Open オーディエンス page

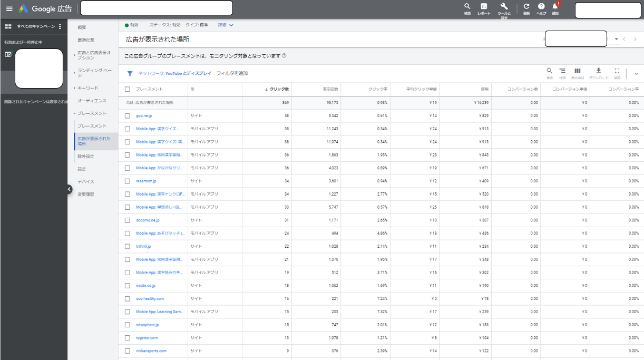92,101
